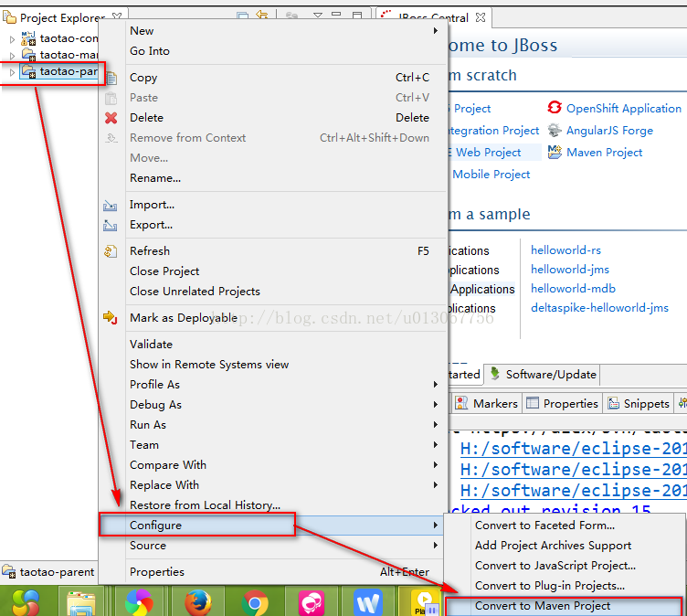This screenshot has height=616, width=687.
Task: Click the Link with Editor arrow icon
Action: click(262, 15)
